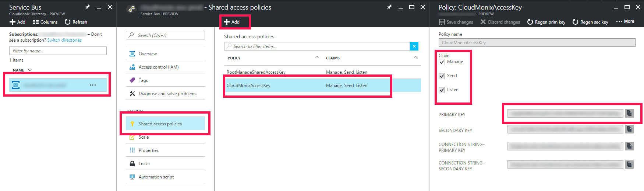
Task: Click the Overview monitor icon
Action: click(132, 54)
